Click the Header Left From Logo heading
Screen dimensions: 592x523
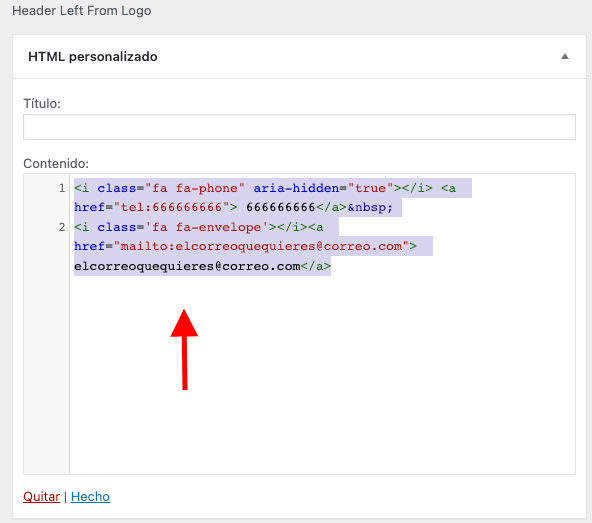pyautogui.click(x=82, y=11)
